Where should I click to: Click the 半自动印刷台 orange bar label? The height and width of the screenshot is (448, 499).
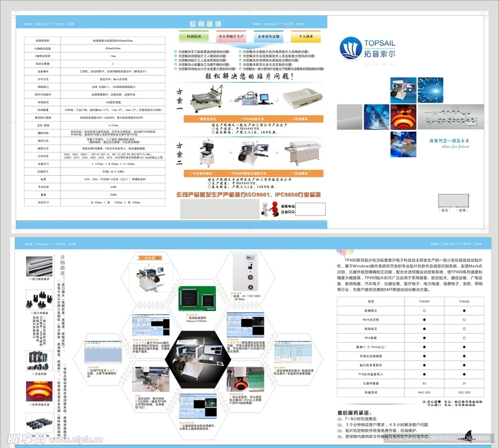point(201,173)
